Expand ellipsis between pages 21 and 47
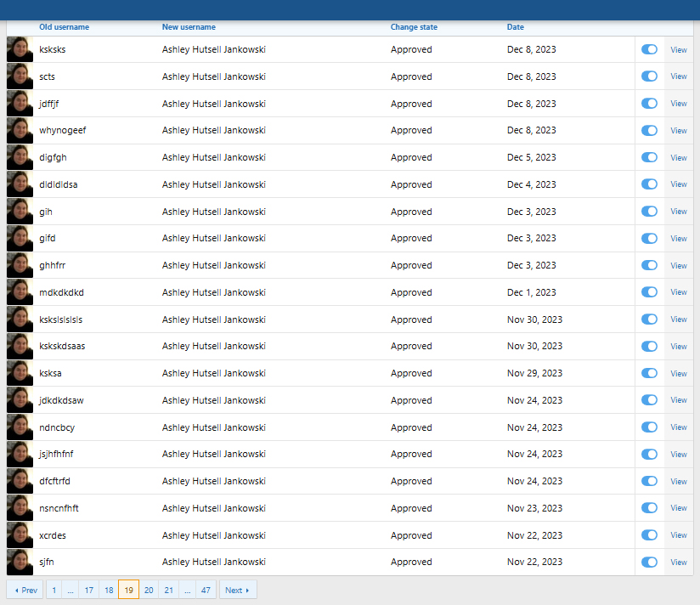 pos(188,590)
